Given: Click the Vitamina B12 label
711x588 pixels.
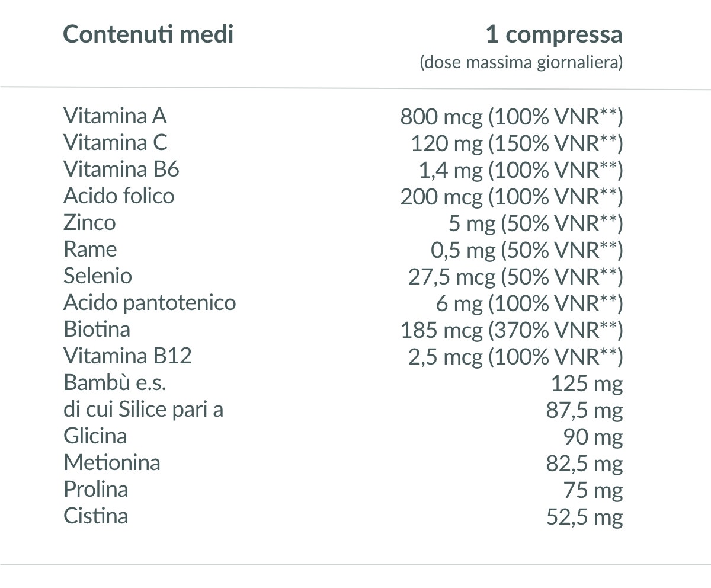Looking at the screenshot, I should tap(128, 356).
